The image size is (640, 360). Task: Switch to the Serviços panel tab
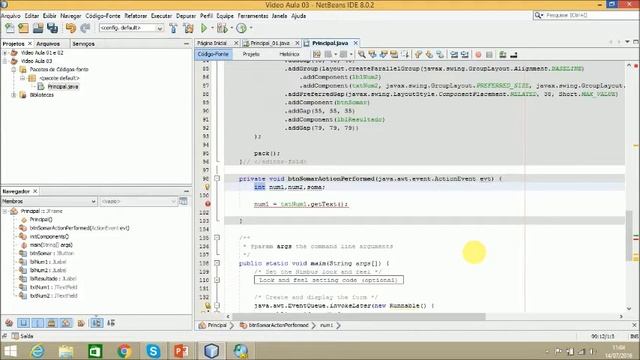pos(83,44)
